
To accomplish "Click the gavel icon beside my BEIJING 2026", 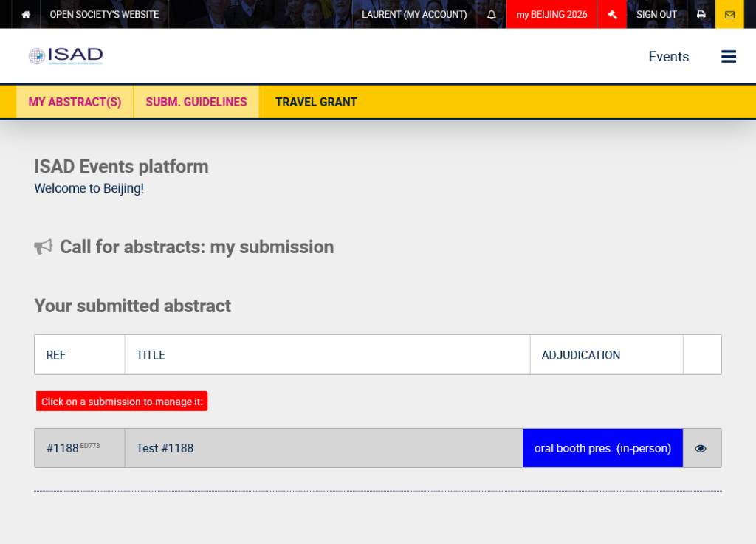I will click(612, 15).
